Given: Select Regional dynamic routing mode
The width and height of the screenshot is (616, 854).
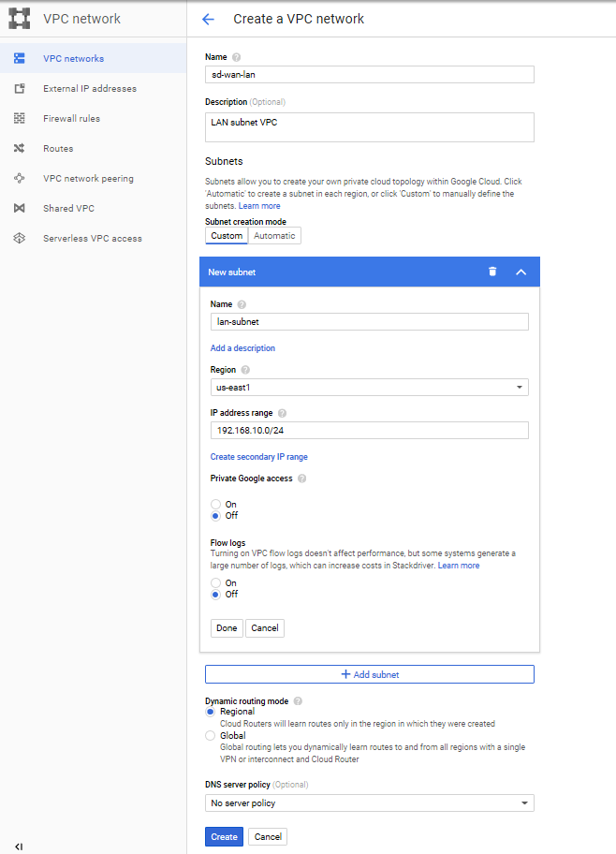Looking at the screenshot, I should 211,712.
